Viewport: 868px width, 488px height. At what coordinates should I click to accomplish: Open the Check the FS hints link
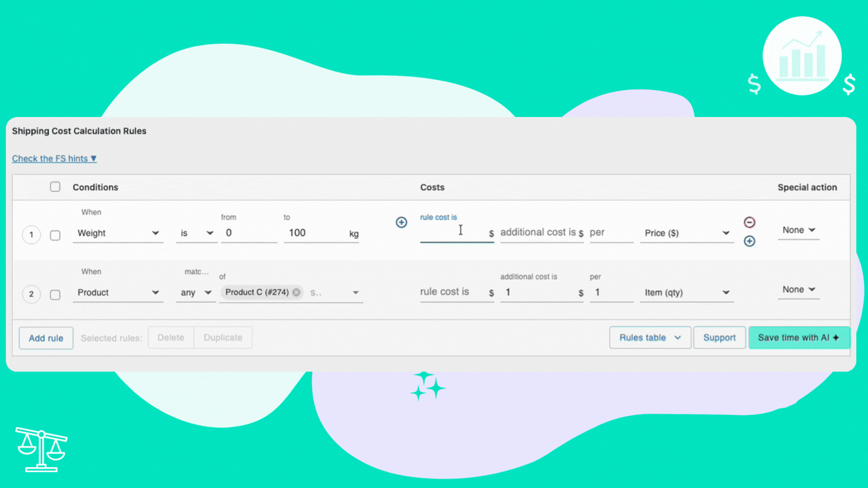[54, 159]
